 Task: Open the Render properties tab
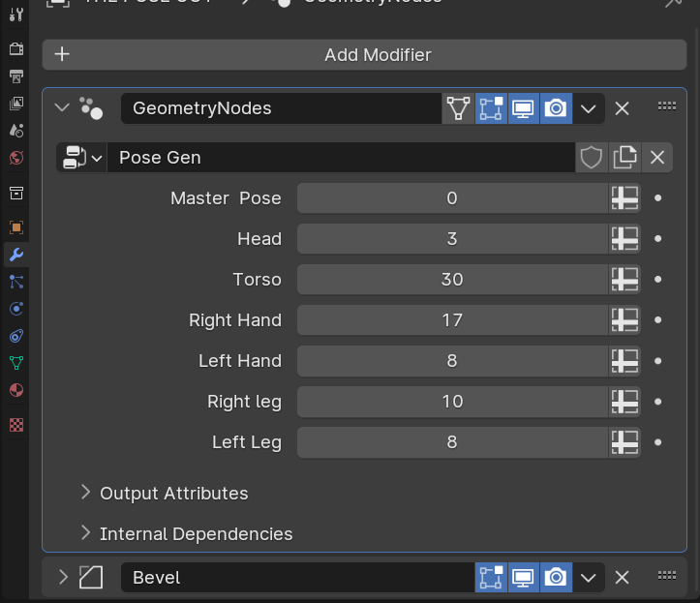(x=16, y=48)
